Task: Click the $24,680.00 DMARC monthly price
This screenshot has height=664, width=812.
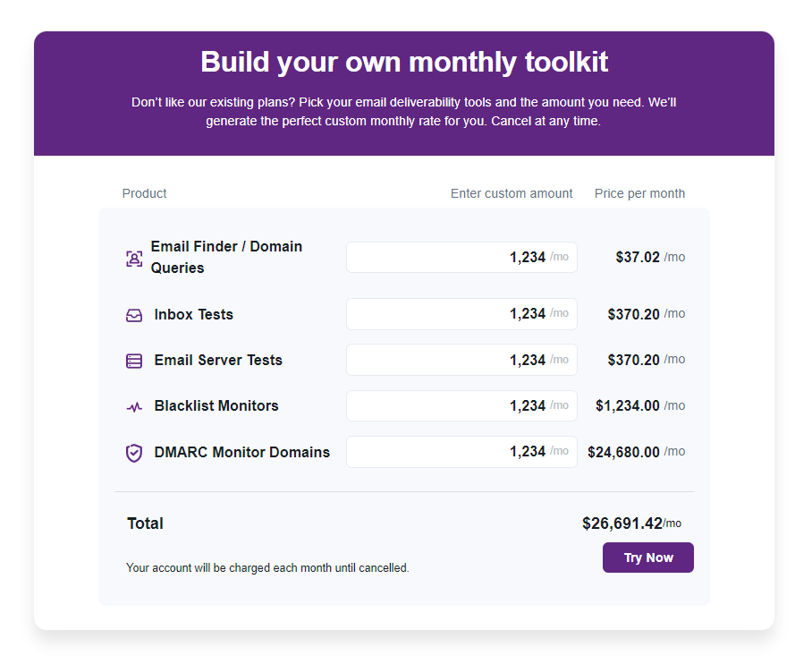Action: pyautogui.click(x=623, y=453)
